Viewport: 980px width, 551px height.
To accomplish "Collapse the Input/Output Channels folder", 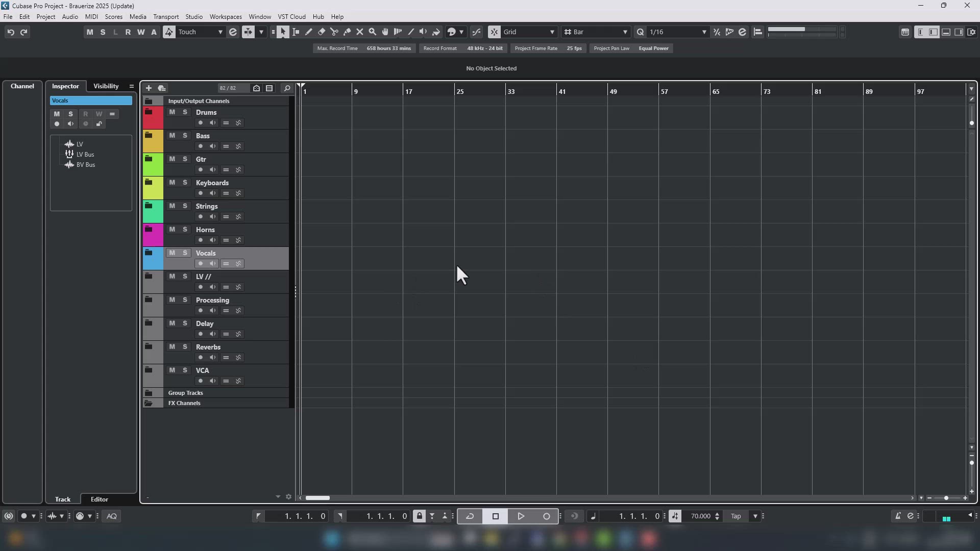I will [x=149, y=101].
